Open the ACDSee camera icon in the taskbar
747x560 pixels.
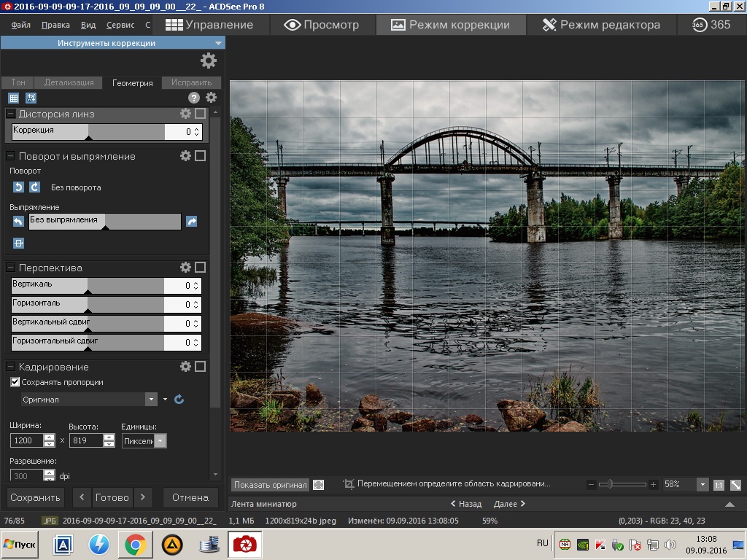[x=245, y=544]
